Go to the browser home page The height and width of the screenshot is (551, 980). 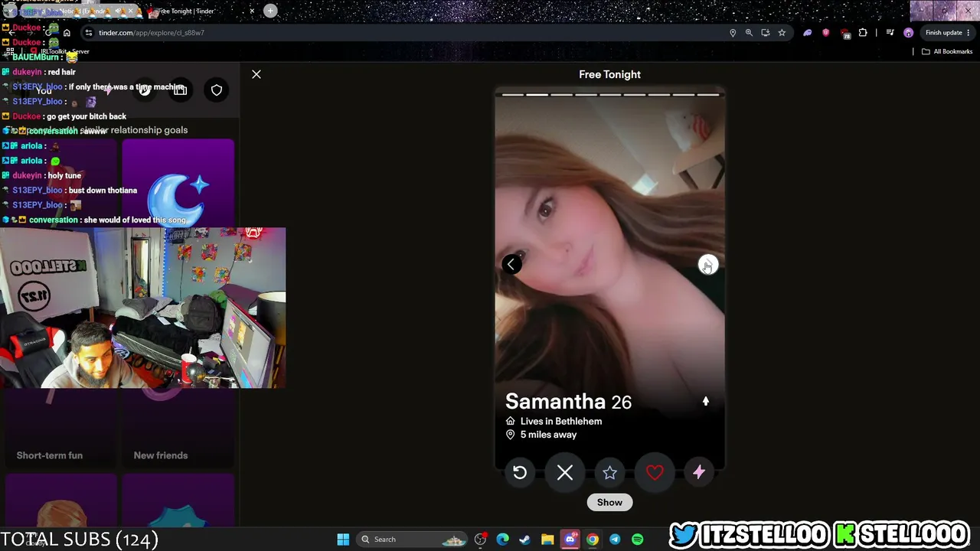point(67,33)
